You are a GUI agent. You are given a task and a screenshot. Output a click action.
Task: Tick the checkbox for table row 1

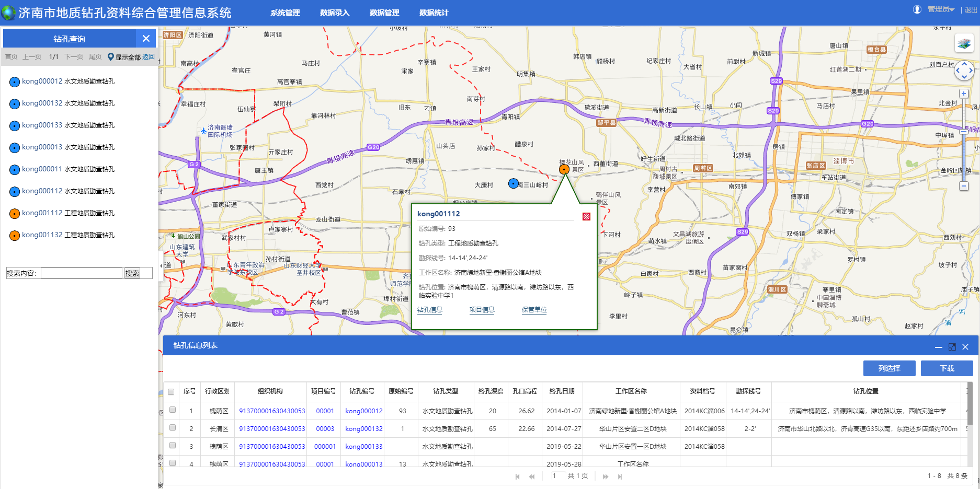click(x=173, y=410)
